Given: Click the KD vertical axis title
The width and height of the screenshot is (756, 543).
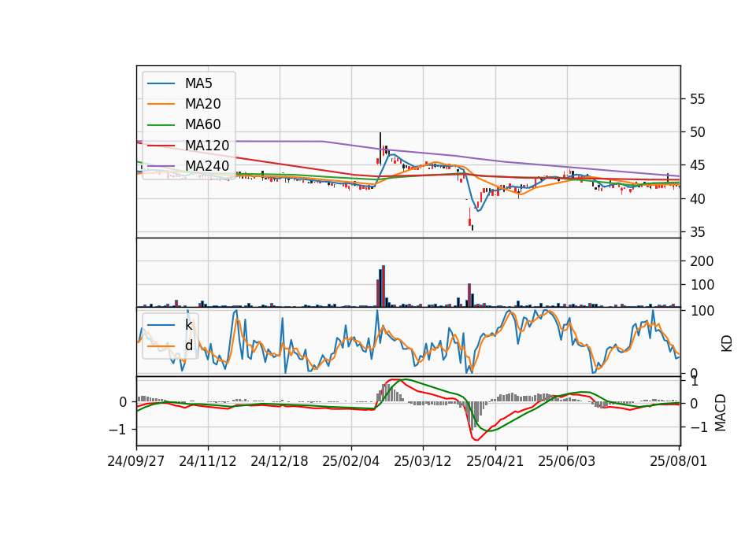Looking at the screenshot, I should click(727, 343).
